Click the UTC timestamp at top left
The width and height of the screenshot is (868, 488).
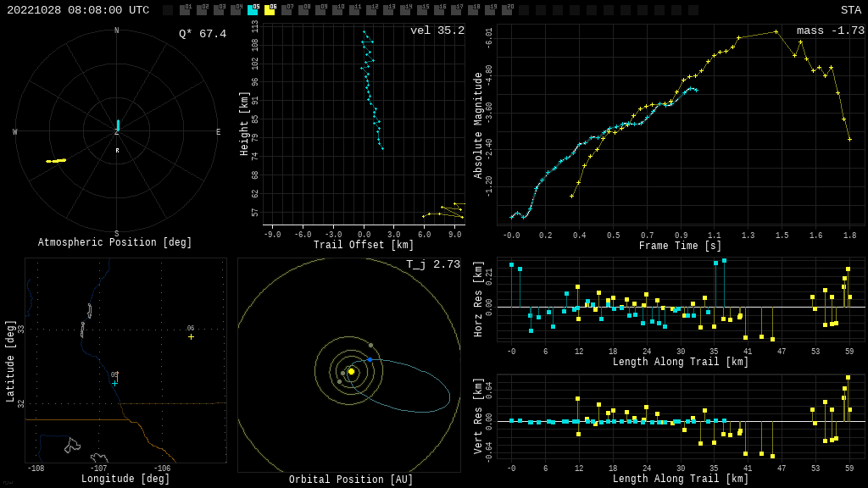[x=78, y=10]
